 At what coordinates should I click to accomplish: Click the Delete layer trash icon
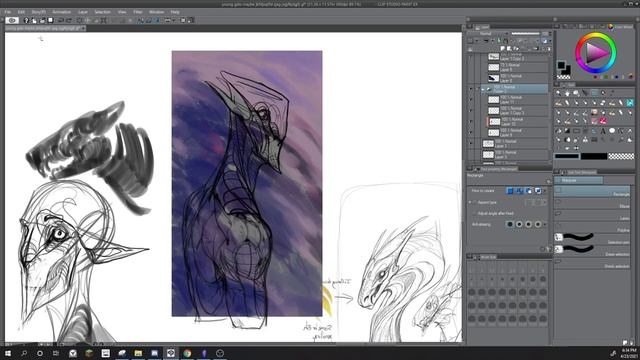549,49
